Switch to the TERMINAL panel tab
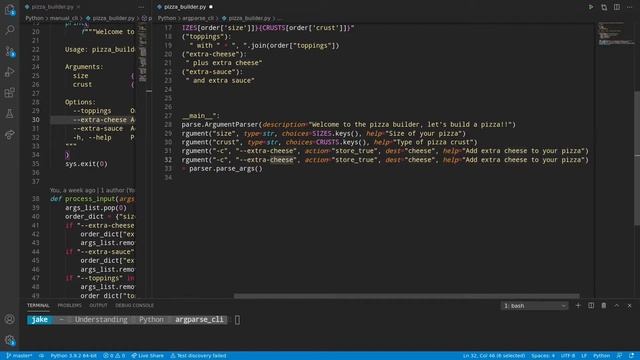This screenshot has width=640, height=360. 38,305
